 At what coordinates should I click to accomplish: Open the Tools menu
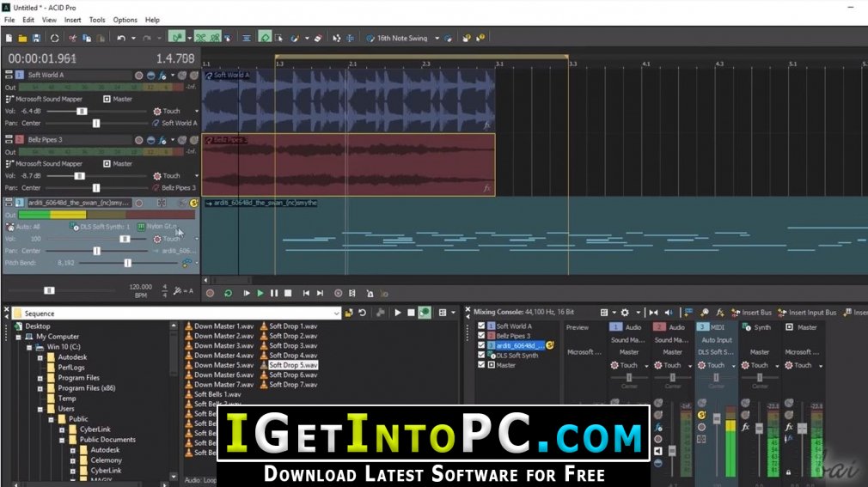[x=97, y=20]
